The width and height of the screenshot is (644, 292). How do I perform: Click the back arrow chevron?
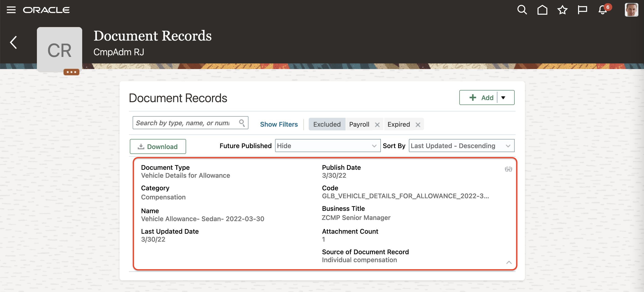coord(14,42)
